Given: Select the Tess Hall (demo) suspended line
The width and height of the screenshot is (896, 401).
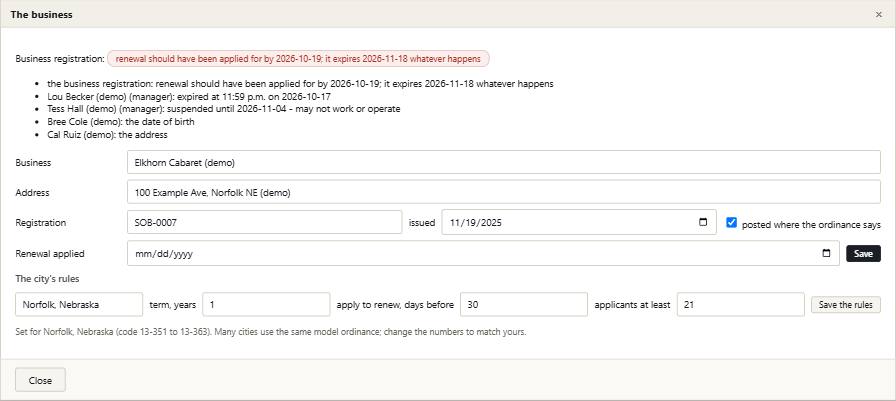Looking at the screenshot, I should click(224, 109).
